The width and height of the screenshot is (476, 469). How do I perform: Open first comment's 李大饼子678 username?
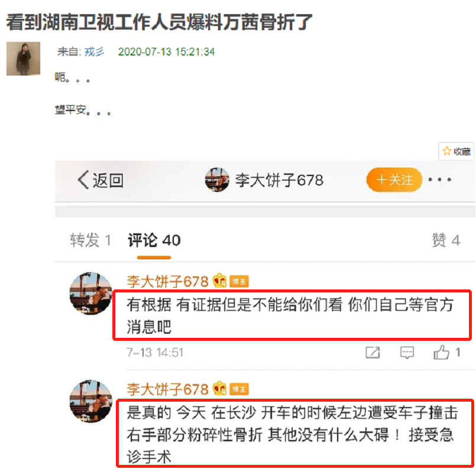tap(167, 281)
